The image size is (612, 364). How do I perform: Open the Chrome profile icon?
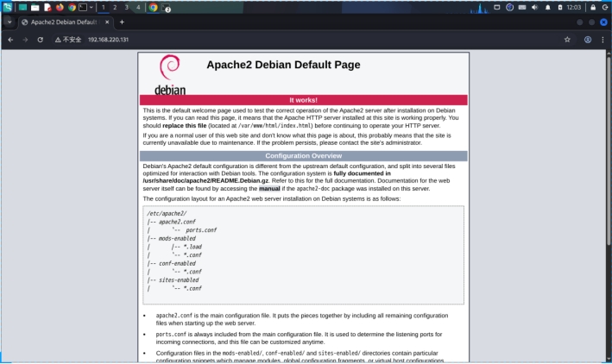tap(588, 40)
